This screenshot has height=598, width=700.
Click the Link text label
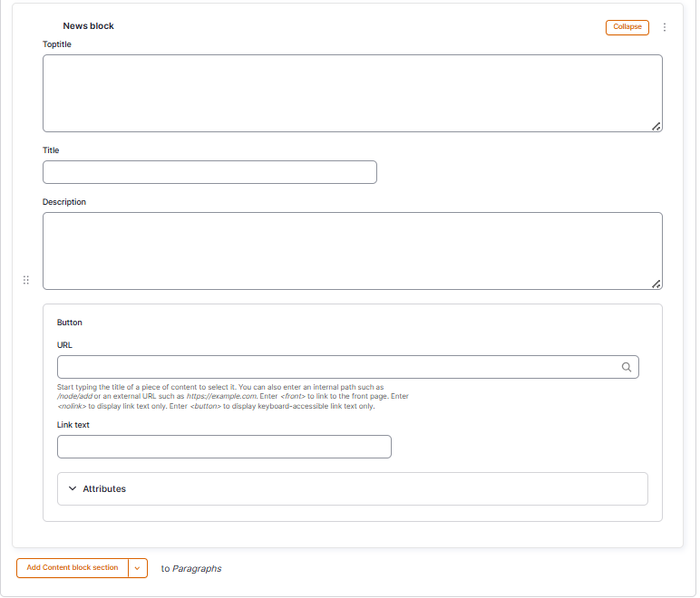pyautogui.click(x=73, y=425)
